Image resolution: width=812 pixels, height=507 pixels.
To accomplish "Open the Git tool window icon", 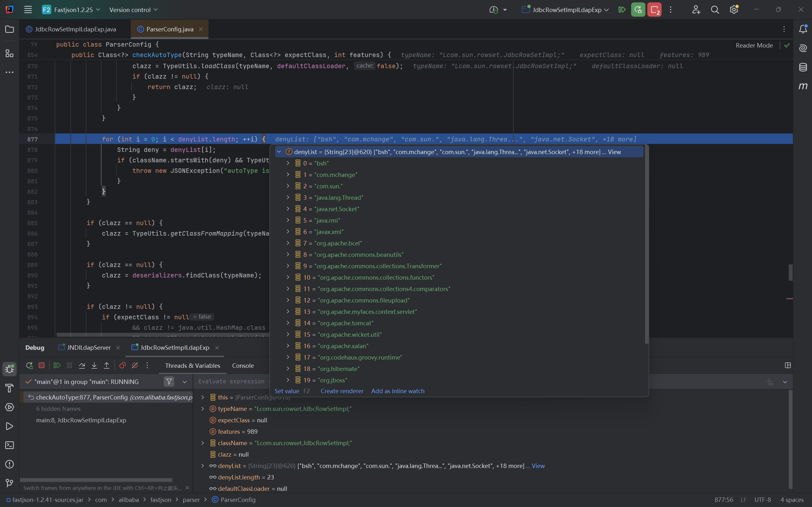I will click(x=10, y=483).
